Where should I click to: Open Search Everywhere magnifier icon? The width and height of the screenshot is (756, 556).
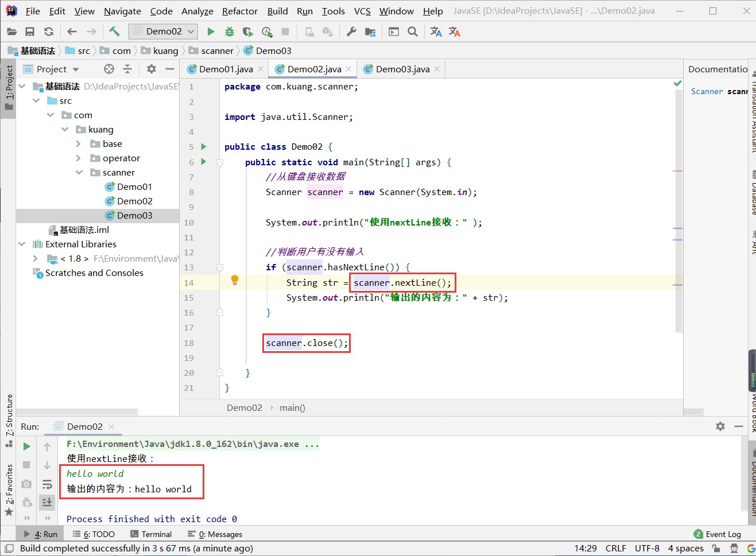[412, 32]
